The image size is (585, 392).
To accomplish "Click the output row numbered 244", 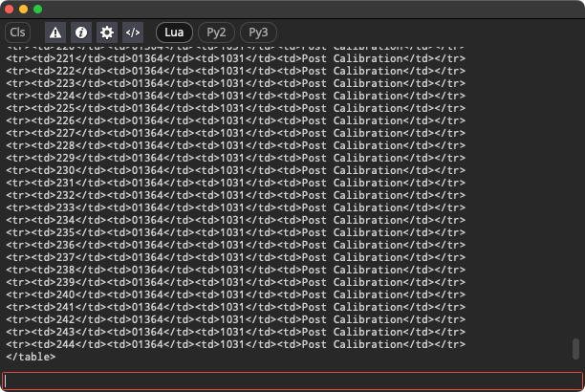I will coord(236,344).
